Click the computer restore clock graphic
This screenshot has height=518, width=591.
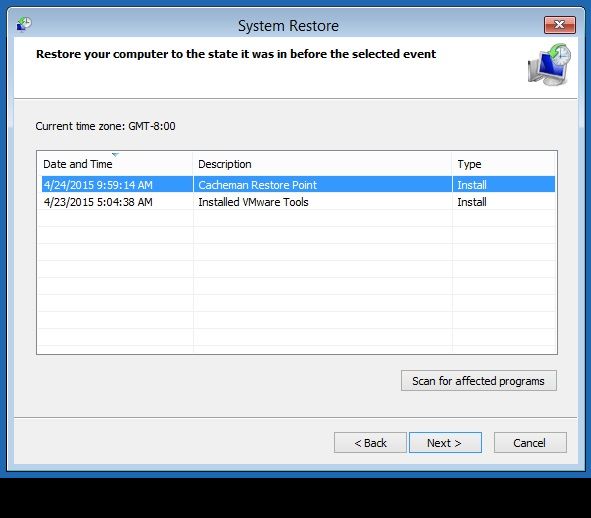tap(549, 64)
